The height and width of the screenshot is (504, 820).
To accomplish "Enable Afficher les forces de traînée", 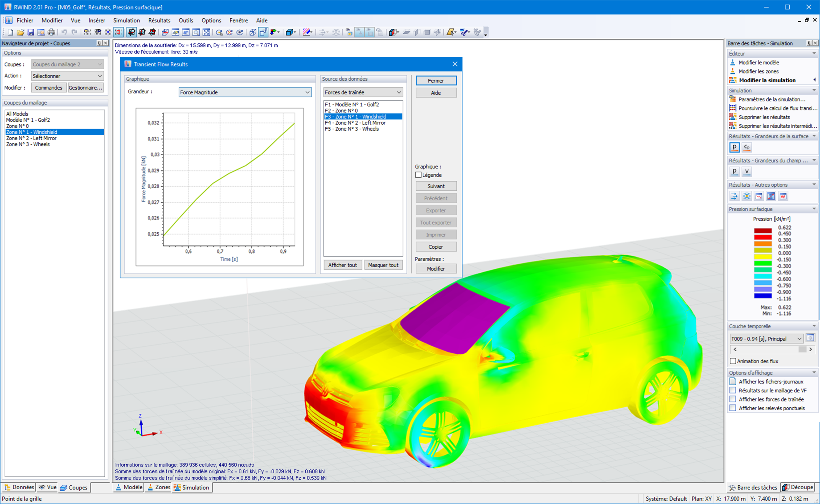I will pos(733,399).
